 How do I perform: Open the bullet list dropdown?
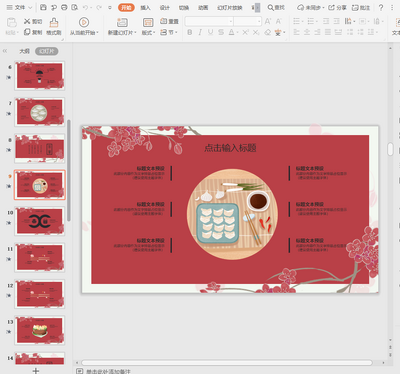302,22
